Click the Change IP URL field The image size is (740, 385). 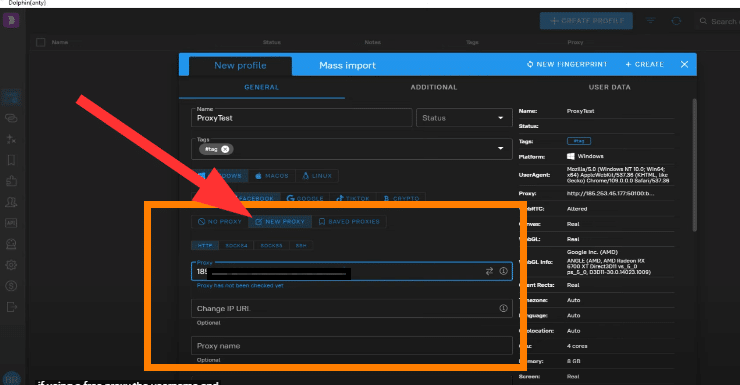(352, 308)
